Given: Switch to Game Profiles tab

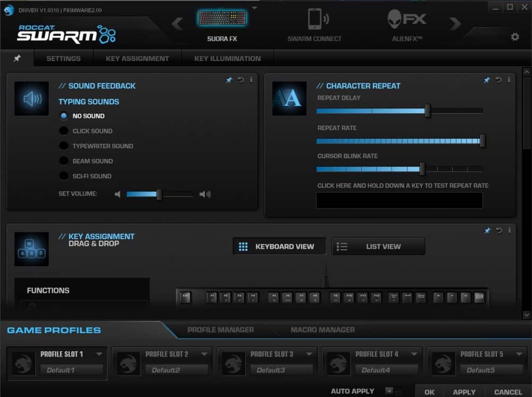Looking at the screenshot, I should click(x=54, y=330).
